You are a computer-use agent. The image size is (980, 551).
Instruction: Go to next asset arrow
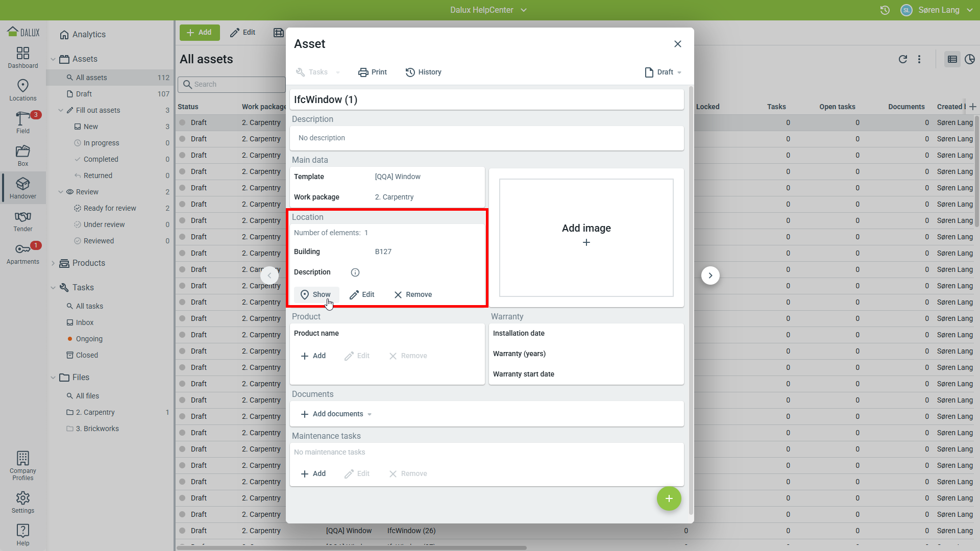[710, 275]
